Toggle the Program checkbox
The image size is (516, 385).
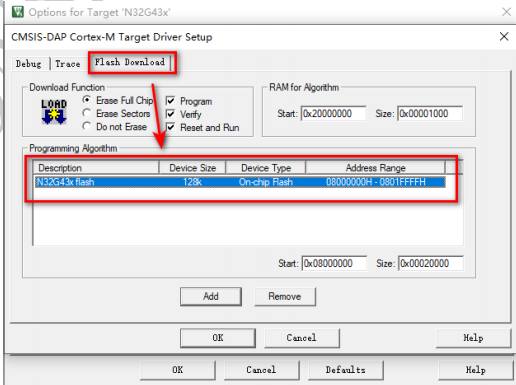tap(170, 101)
